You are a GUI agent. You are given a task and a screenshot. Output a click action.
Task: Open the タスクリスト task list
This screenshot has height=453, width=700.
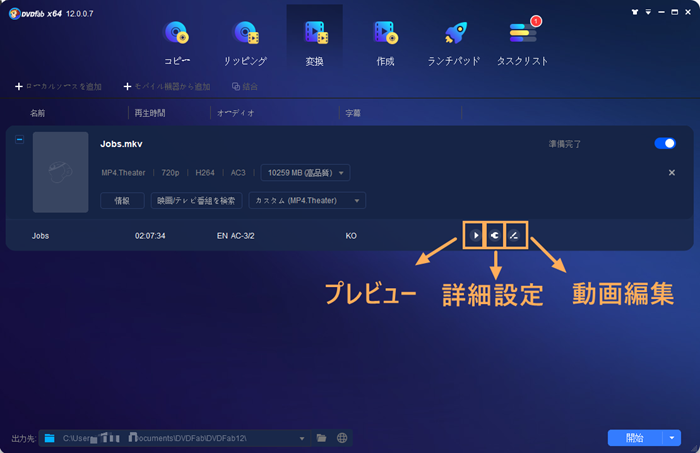(522, 40)
